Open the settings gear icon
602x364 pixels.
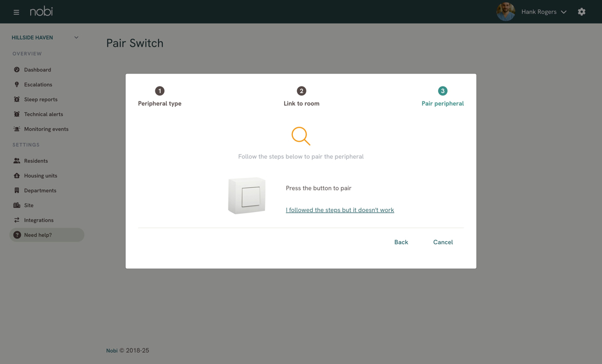pyautogui.click(x=582, y=12)
